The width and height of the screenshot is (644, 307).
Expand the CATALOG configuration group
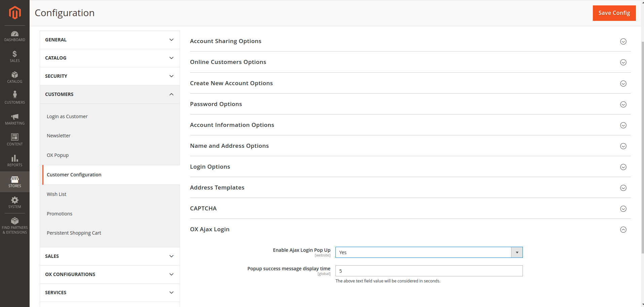pos(110,58)
